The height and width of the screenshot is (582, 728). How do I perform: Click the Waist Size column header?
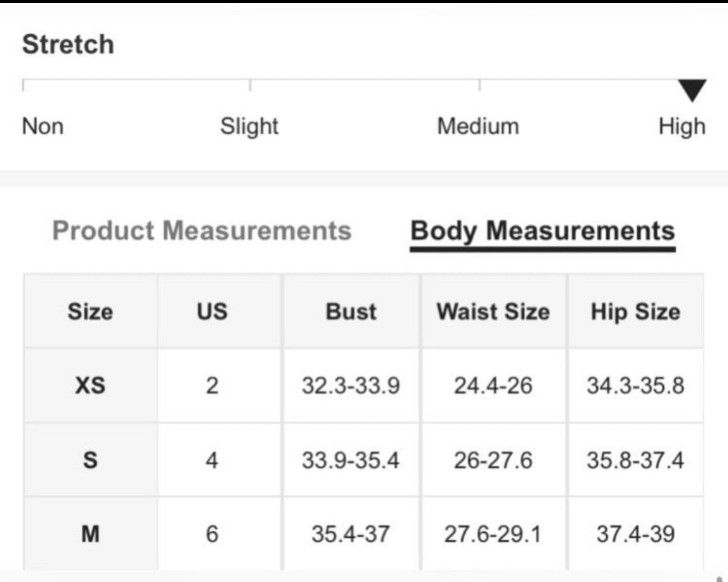click(x=493, y=311)
